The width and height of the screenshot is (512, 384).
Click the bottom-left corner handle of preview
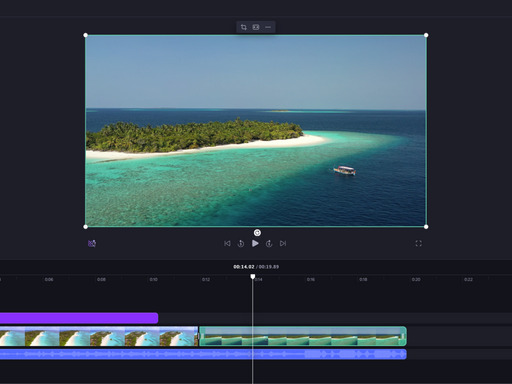tap(86, 227)
